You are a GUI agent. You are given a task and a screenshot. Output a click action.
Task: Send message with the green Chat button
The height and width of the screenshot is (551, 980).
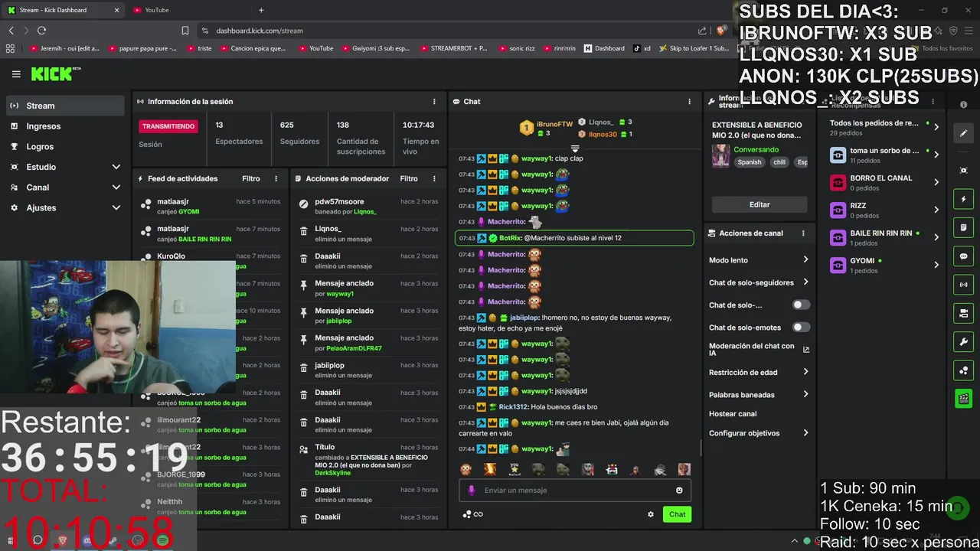click(677, 514)
